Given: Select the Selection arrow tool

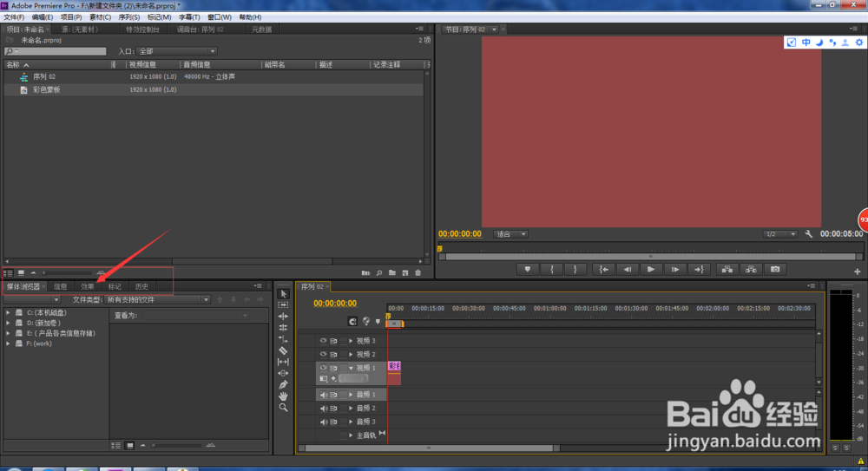Looking at the screenshot, I should tap(284, 294).
